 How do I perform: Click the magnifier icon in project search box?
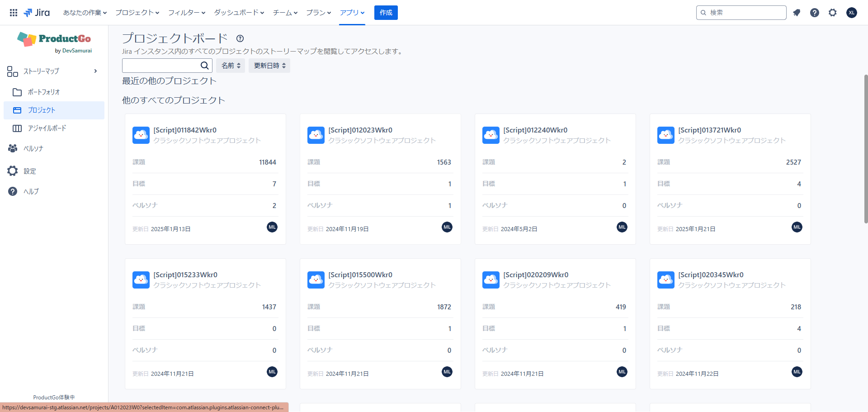pyautogui.click(x=205, y=66)
